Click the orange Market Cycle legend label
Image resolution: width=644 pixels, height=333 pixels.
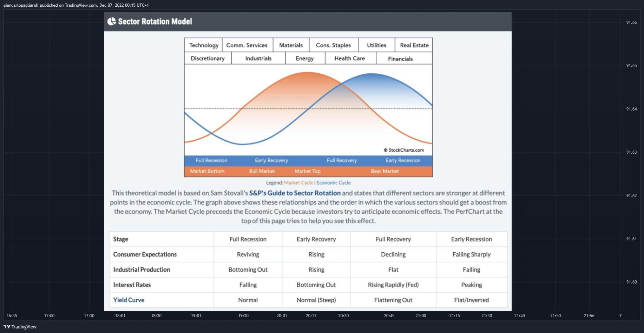pyautogui.click(x=298, y=183)
